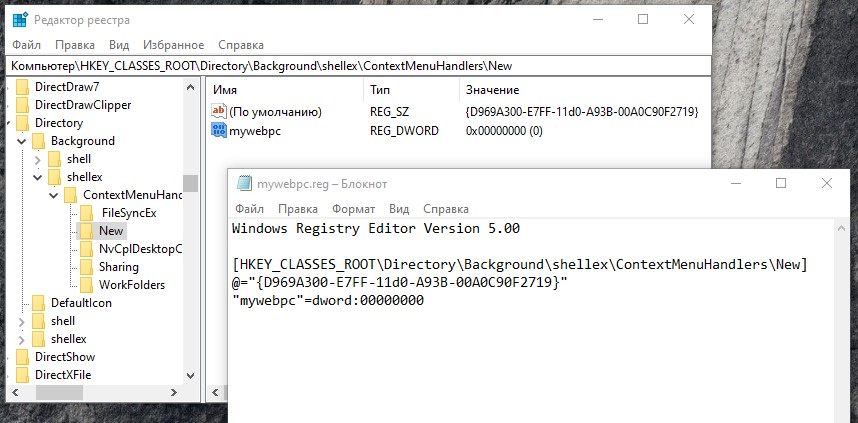Click the tree panel scroll down arrow

[x=190, y=376]
